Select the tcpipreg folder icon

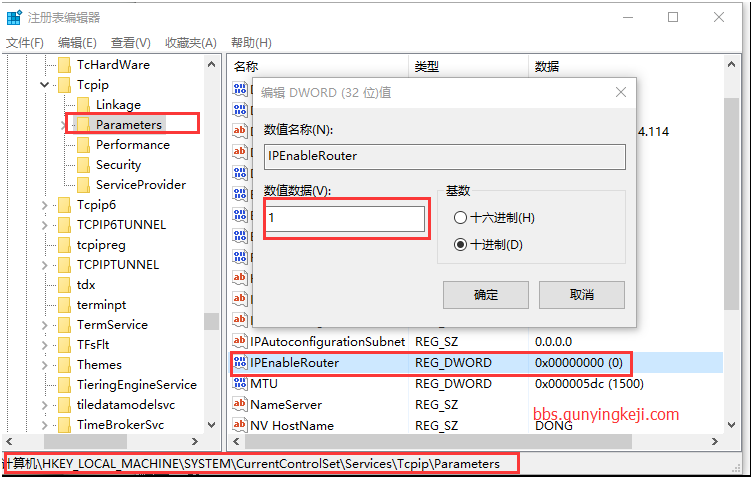pos(64,245)
